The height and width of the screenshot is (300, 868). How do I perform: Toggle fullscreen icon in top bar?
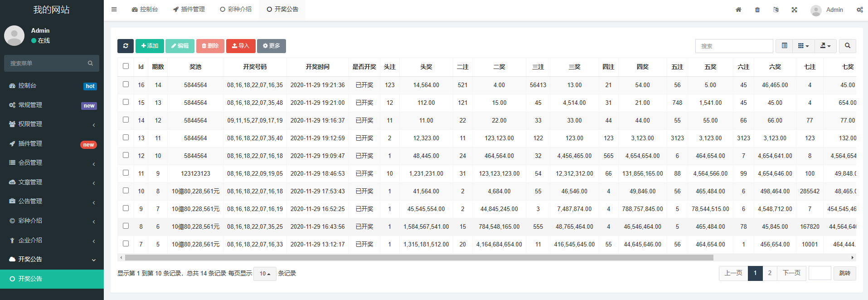click(795, 10)
